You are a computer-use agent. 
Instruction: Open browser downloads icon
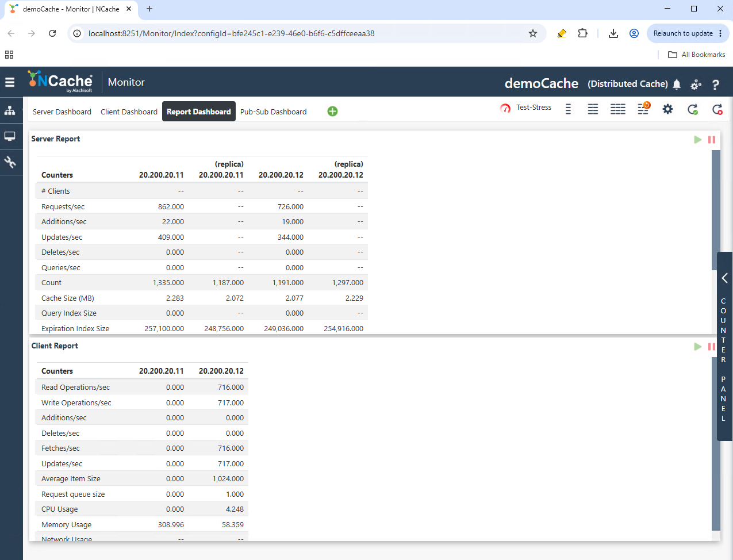click(x=613, y=33)
